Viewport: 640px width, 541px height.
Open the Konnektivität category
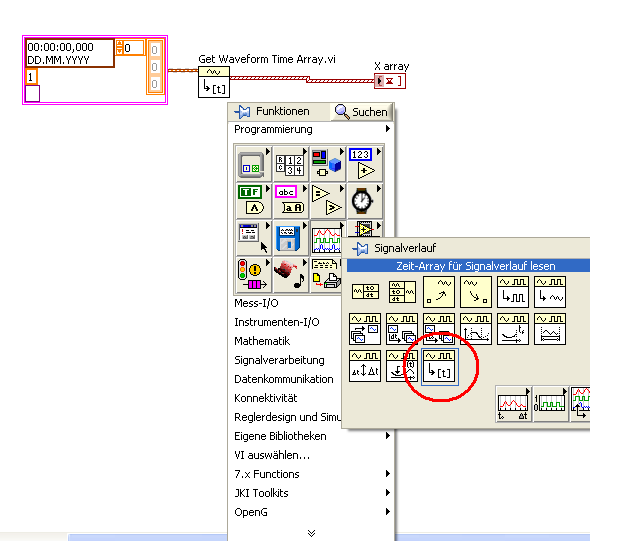pyautogui.click(x=266, y=398)
